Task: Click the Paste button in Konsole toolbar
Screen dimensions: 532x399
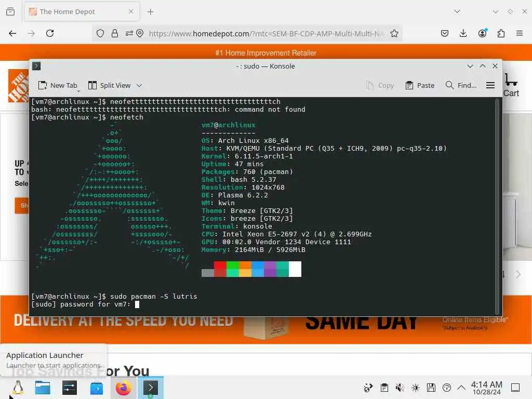Action: 420,86
